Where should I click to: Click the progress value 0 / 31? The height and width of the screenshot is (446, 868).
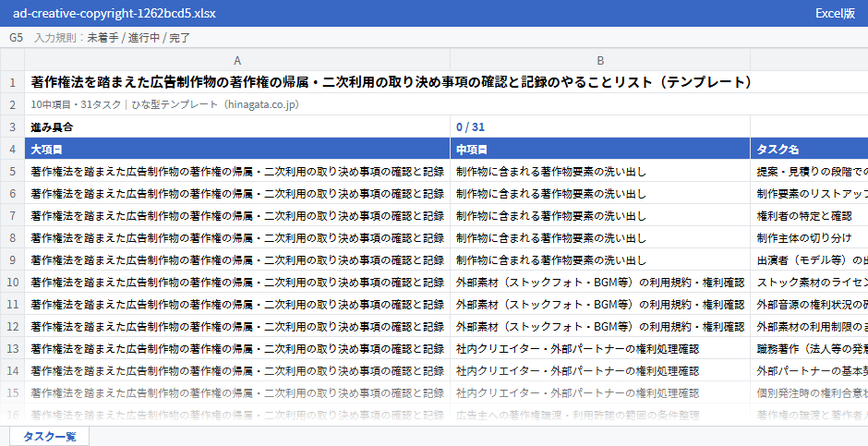(x=600, y=127)
